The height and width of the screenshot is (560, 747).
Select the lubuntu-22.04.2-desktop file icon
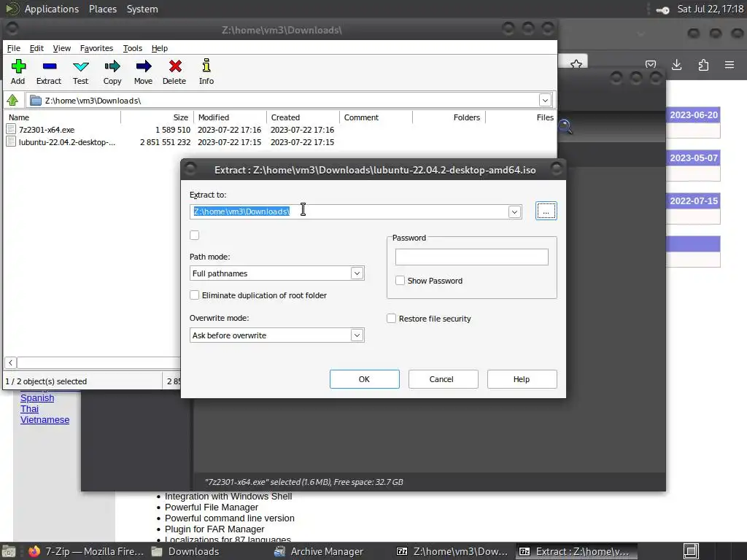point(12,141)
